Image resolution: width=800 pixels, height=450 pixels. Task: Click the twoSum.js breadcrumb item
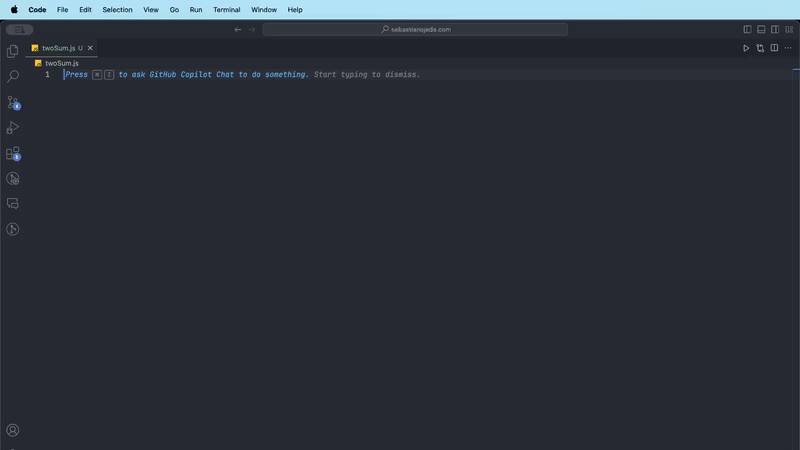coord(61,63)
